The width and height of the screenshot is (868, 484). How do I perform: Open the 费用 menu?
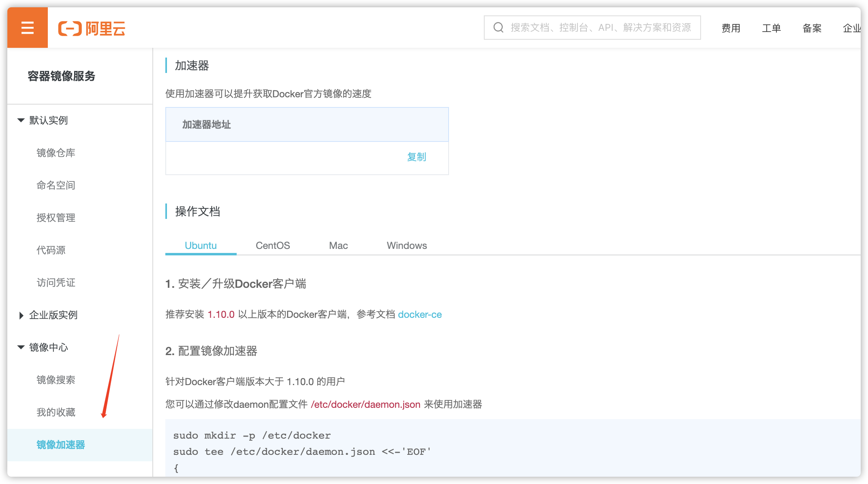click(x=731, y=28)
